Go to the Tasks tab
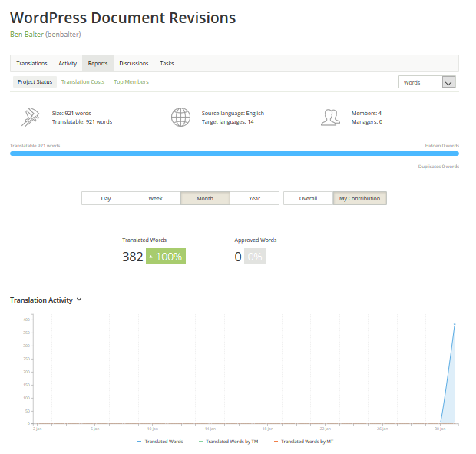The height and width of the screenshot is (454, 476). (x=167, y=64)
